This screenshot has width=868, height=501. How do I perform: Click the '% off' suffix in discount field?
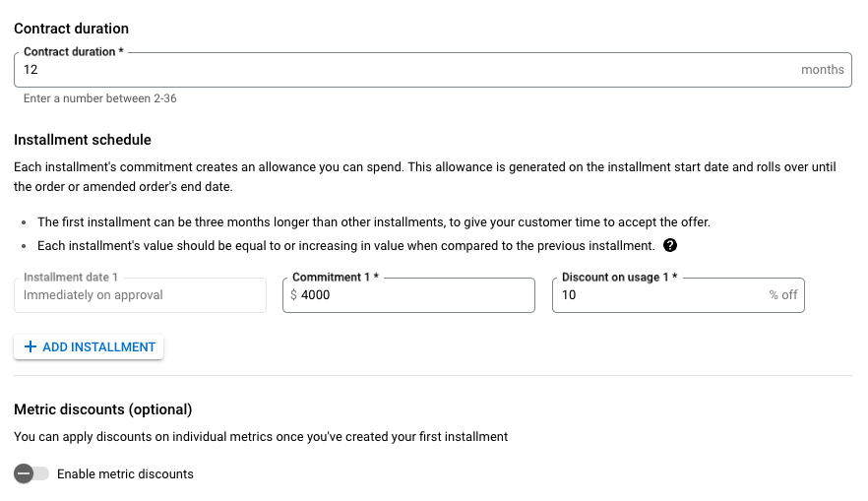coord(783,295)
